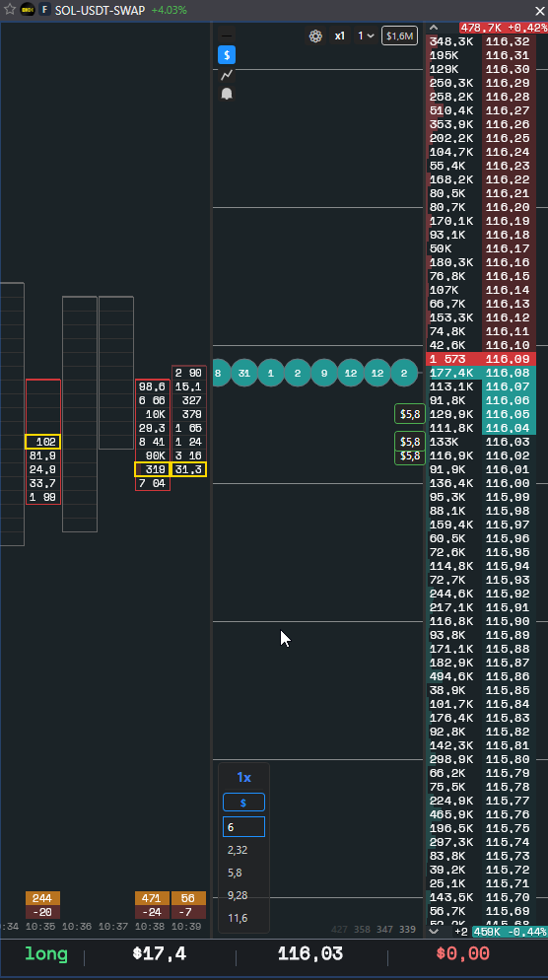Click the 90K cluster cell in 10:38 column
Screen dimensions: 548x980
click(x=153, y=455)
